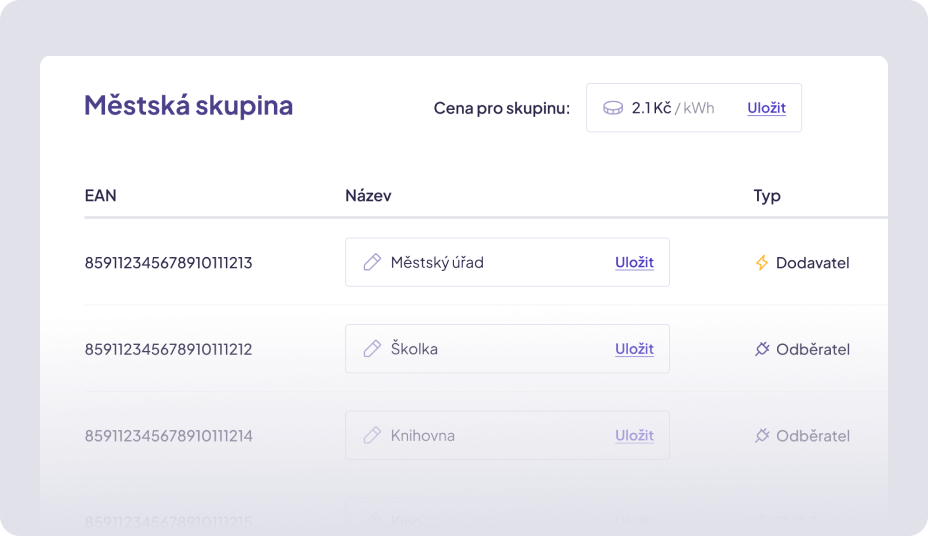The height and width of the screenshot is (536, 928).
Task: Edit the 2.1 Kč / kWh price field
Action: (673, 108)
